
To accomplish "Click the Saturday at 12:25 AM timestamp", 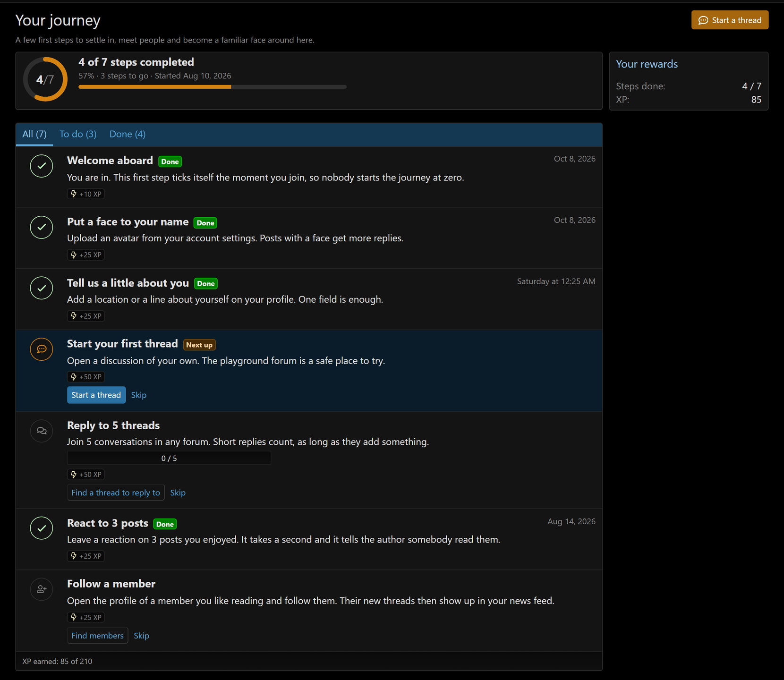I will [556, 281].
